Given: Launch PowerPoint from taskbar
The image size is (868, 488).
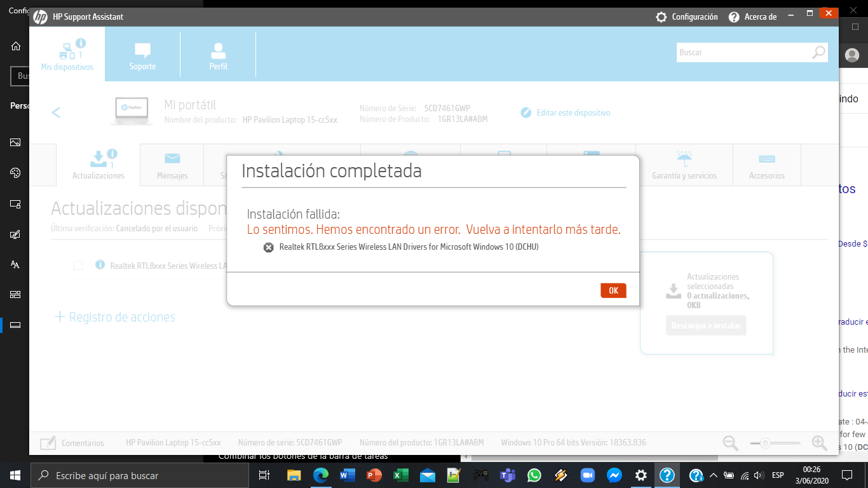Looking at the screenshot, I should point(374,475).
